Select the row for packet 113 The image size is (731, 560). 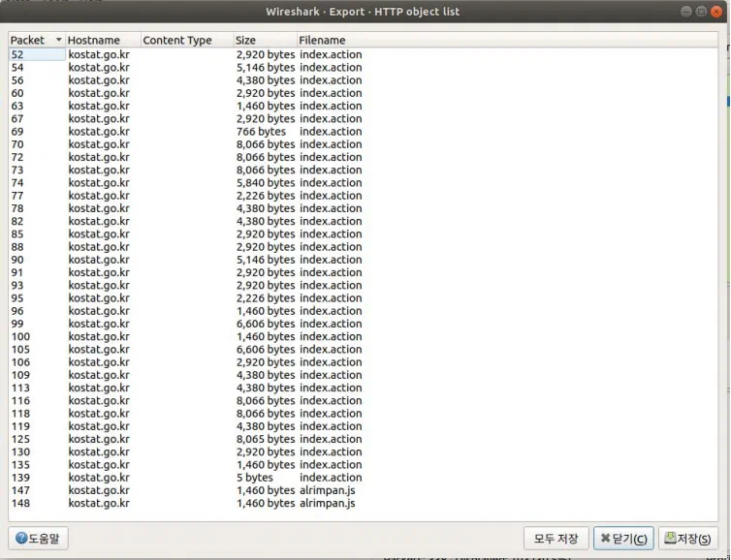point(364,388)
